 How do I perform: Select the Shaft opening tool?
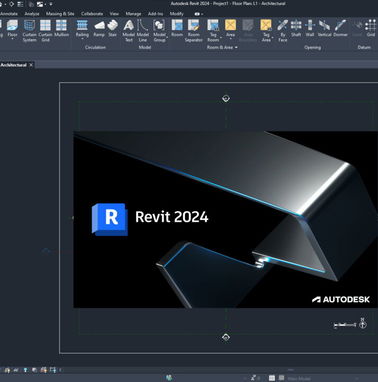(296, 28)
